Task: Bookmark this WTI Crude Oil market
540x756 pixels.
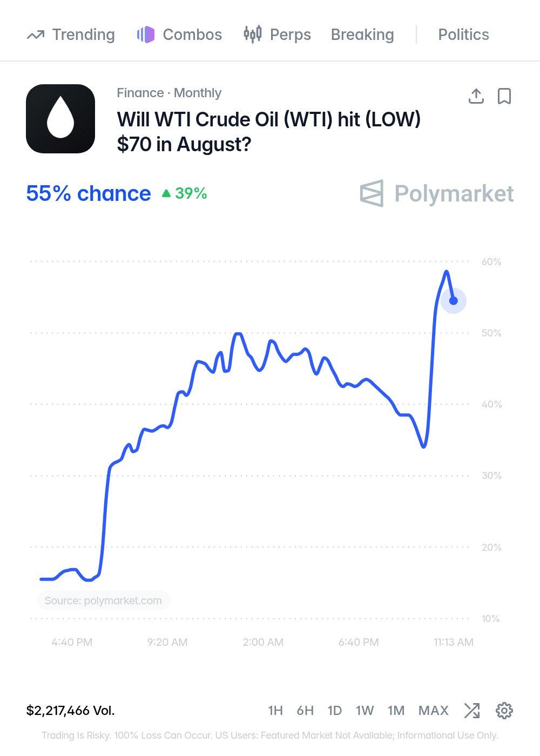Action: (x=504, y=96)
